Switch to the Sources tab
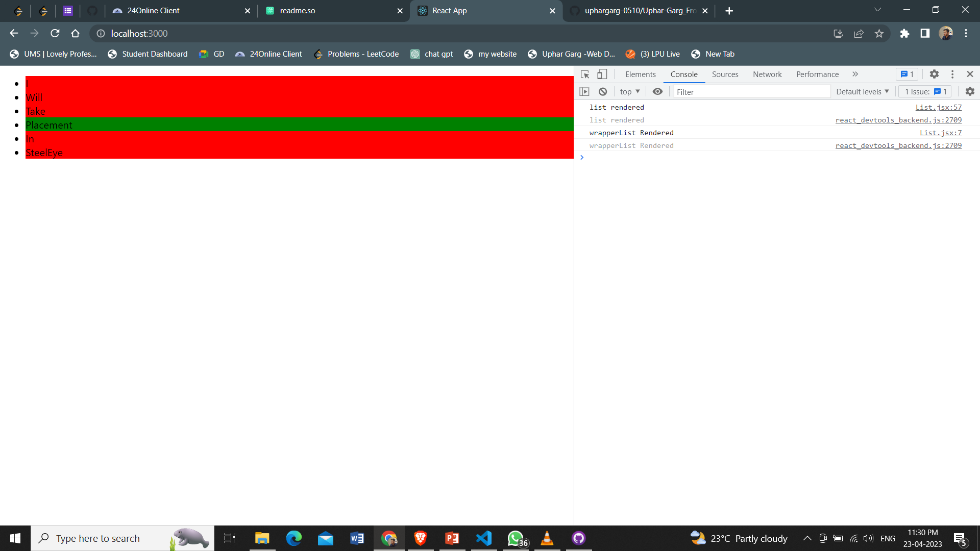Image resolution: width=980 pixels, height=551 pixels. coord(725,74)
